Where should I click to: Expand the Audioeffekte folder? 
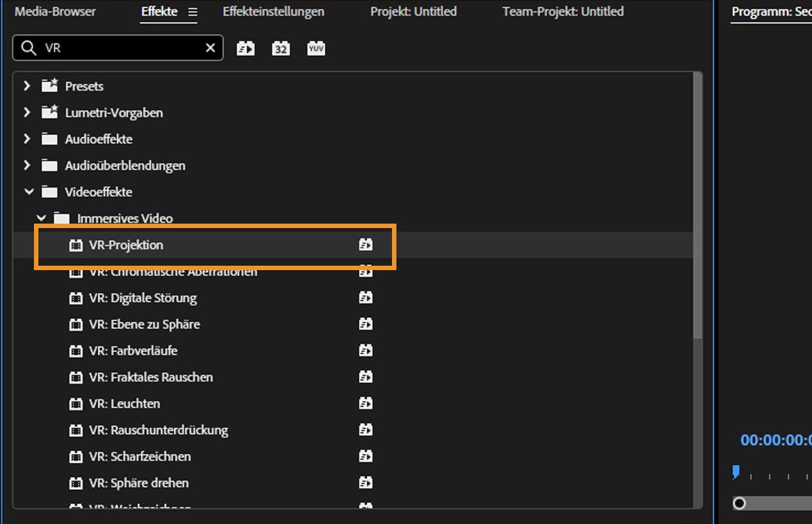(27, 139)
